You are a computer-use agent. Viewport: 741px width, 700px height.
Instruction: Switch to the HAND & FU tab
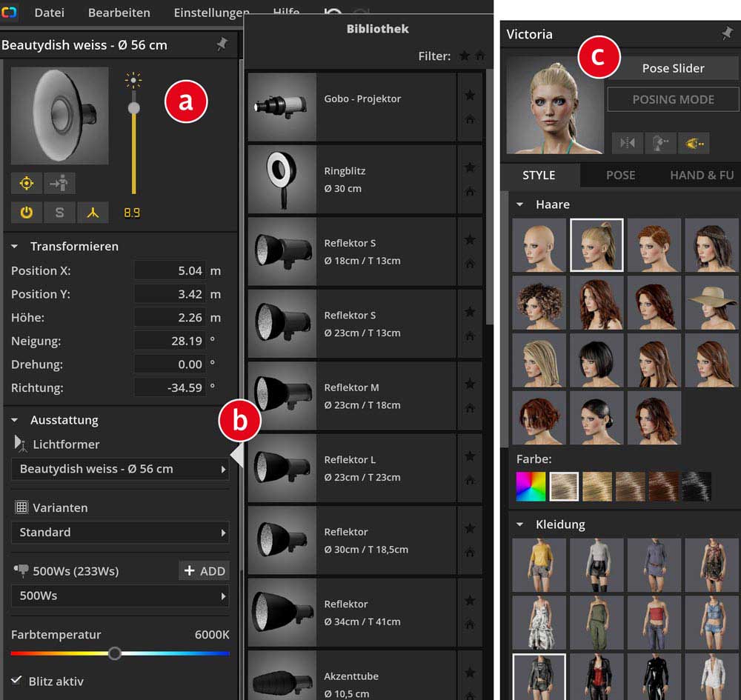[x=702, y=176]
